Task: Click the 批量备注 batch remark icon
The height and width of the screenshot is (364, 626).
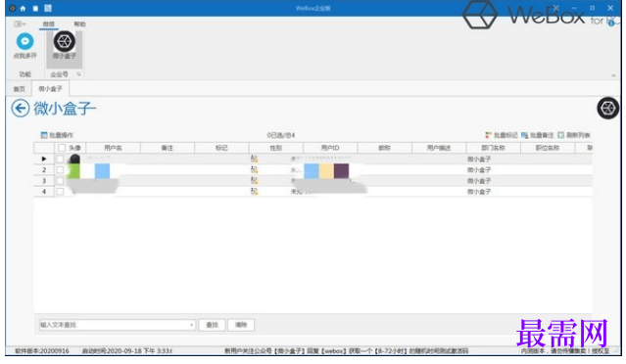Action: tap(524, 135)
